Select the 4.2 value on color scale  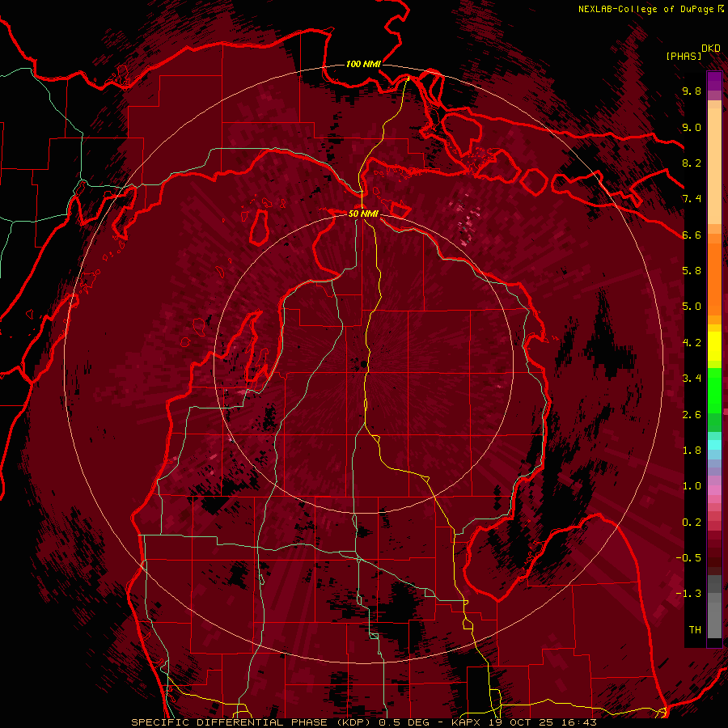[x=692, y=343]
